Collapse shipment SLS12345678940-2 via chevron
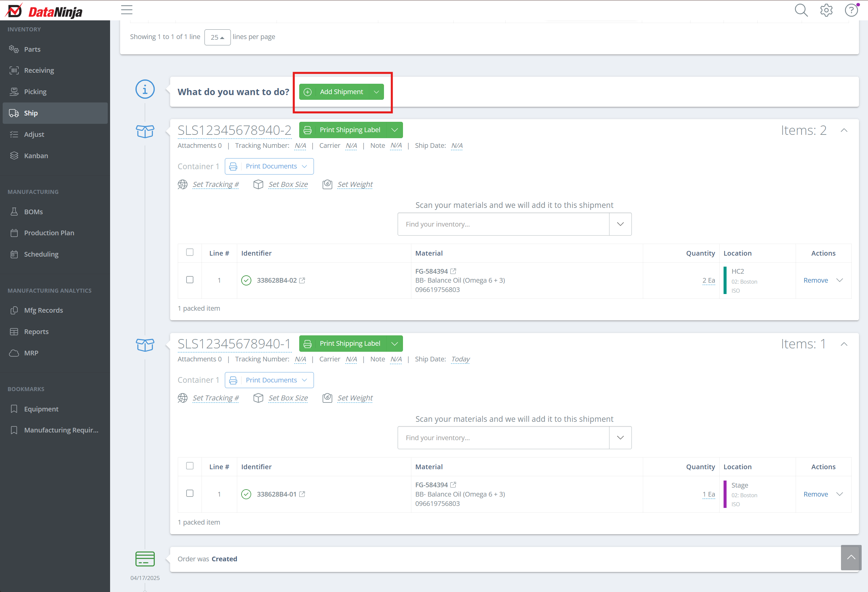The height and width of the screenshot is (592, 868). point(844,130)
